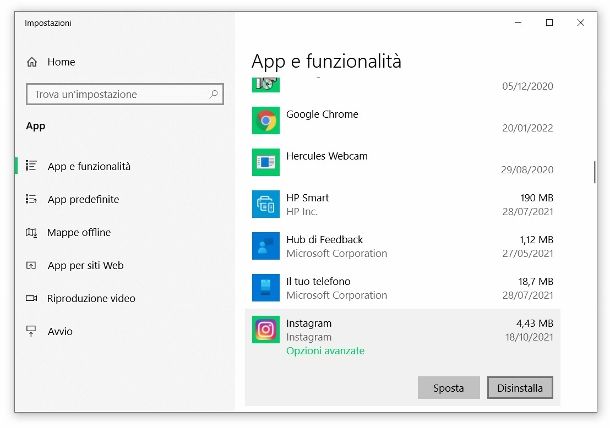The image size is (610, 428).
Task: Click the Il tuo telefono app icon
Action: (266, 288)
